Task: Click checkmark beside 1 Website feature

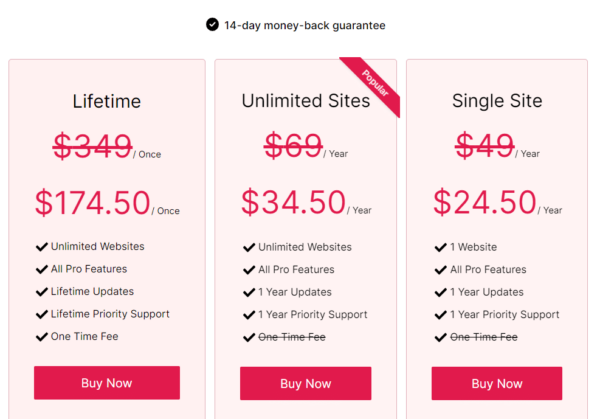Action: [441, 248]
